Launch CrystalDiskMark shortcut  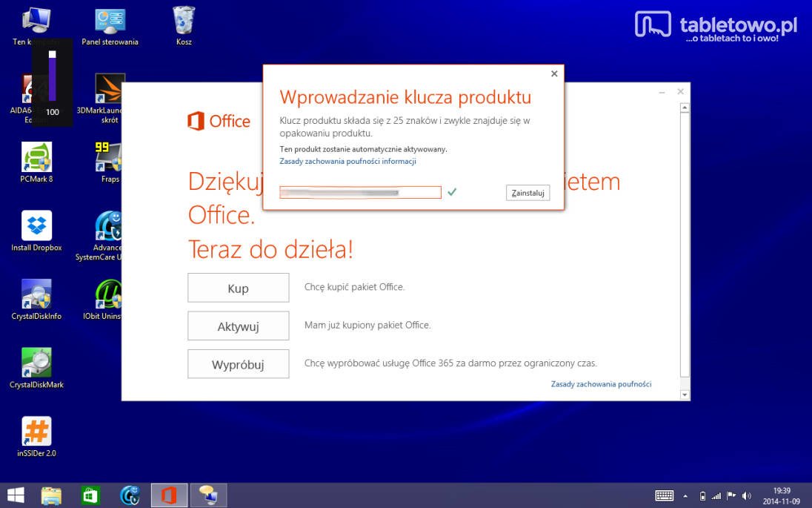pos(36,368)
